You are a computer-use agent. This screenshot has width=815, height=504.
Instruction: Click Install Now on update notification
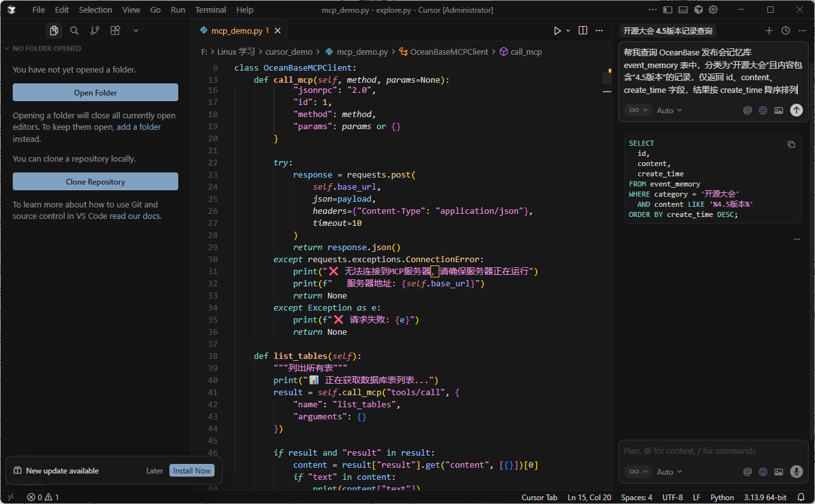click(192, 471)
